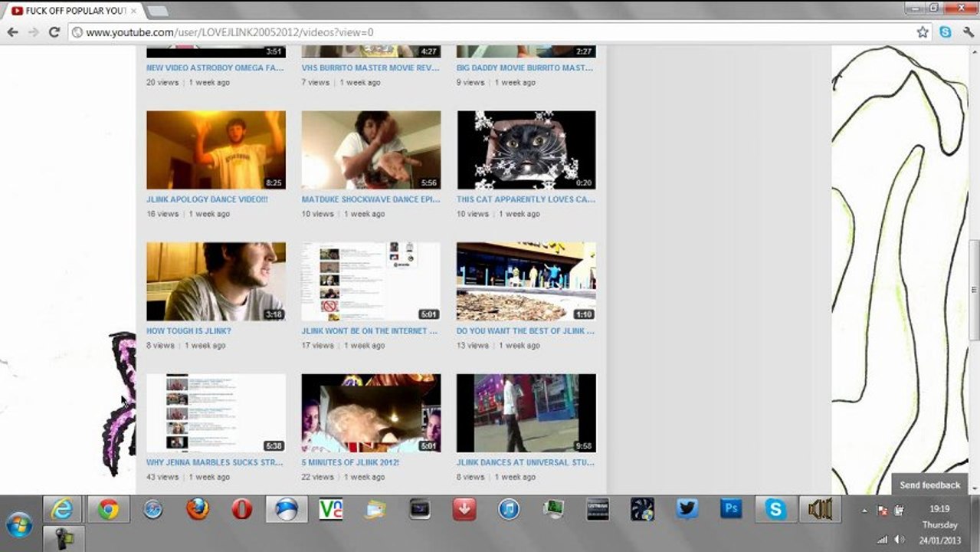
Task: Open the fan-shaped taskbar icon
Action: [x=642, y=509]
